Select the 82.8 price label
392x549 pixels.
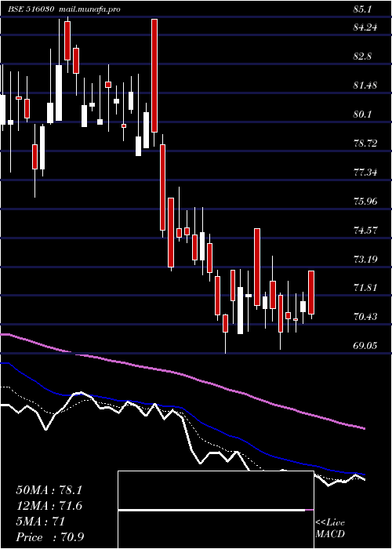pyautogui.click(x=362, y=56)
